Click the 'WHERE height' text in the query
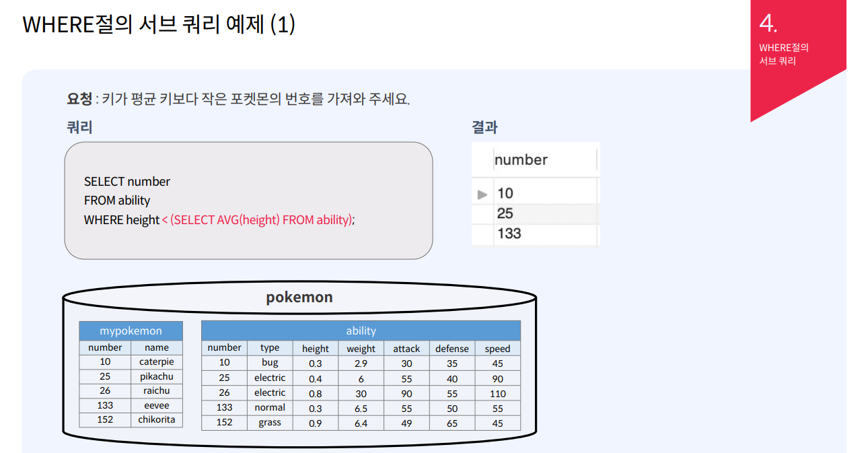868x453 pixels. click(122, 220)
